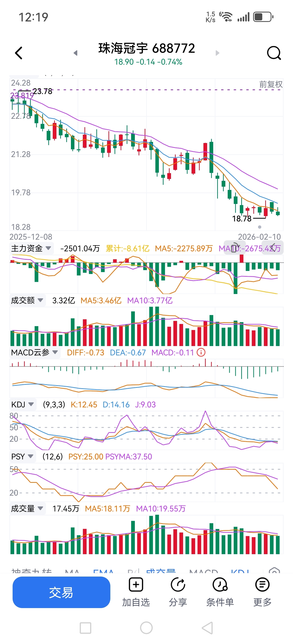This screenshot has height=644, width=293.
Task: Tap the 珠海冠宇 688772 title
Action: [x=146, y=48]
